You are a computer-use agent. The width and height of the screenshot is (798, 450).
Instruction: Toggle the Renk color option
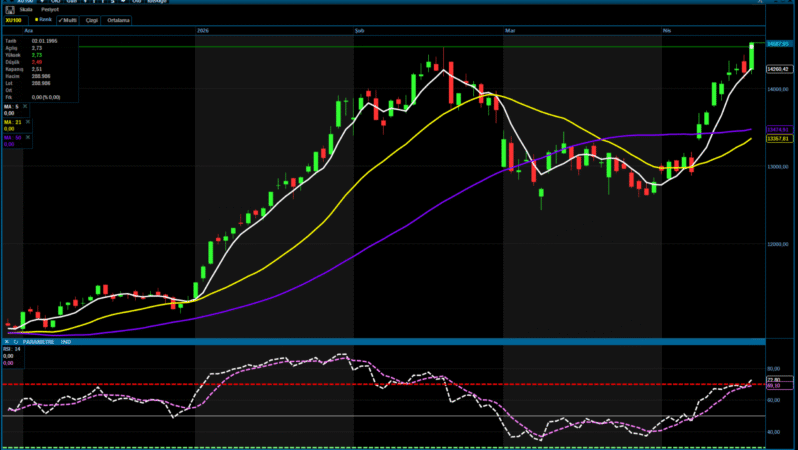[x=43, y=19]
